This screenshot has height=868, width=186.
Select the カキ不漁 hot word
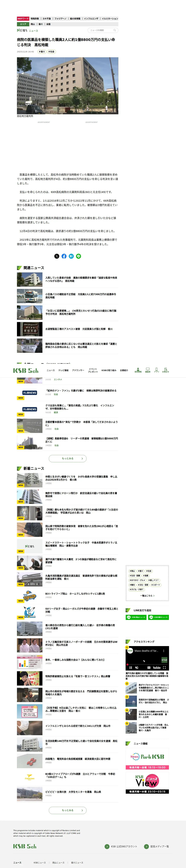[x=47, y=19]
